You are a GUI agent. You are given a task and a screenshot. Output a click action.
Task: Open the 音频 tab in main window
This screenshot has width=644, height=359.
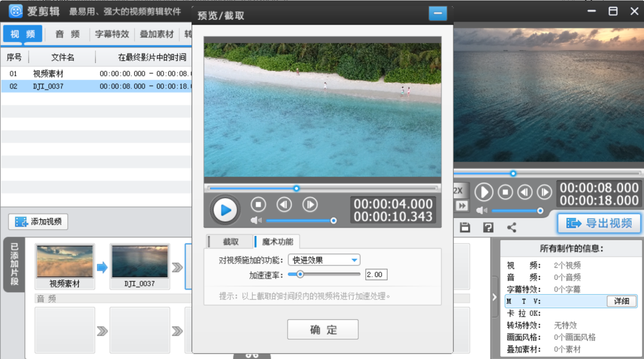tap(67, 34)
